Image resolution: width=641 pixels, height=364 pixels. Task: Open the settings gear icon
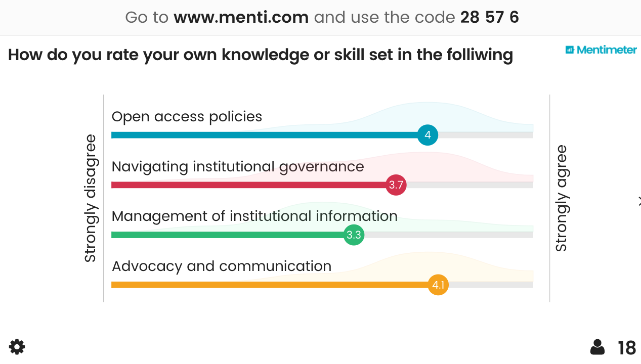17,347
